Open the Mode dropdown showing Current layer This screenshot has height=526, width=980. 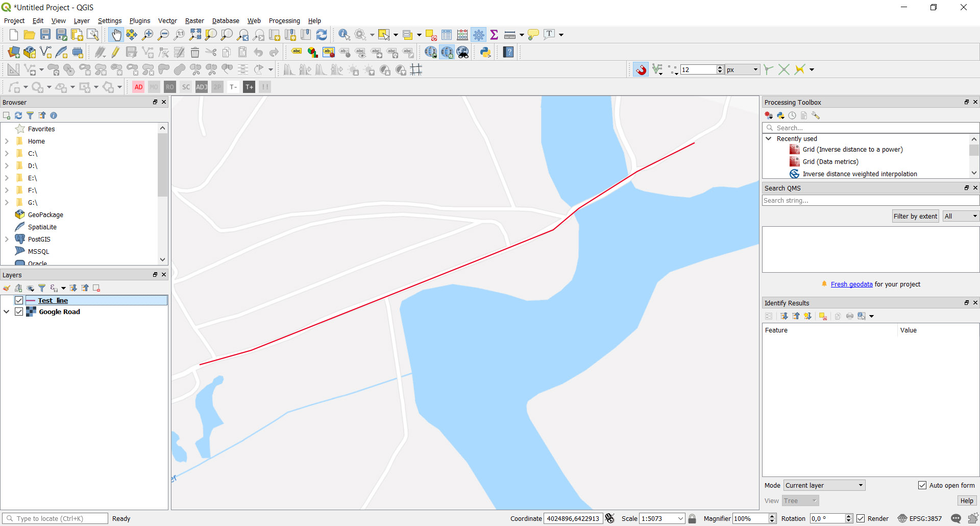click(x=823, y=485)
